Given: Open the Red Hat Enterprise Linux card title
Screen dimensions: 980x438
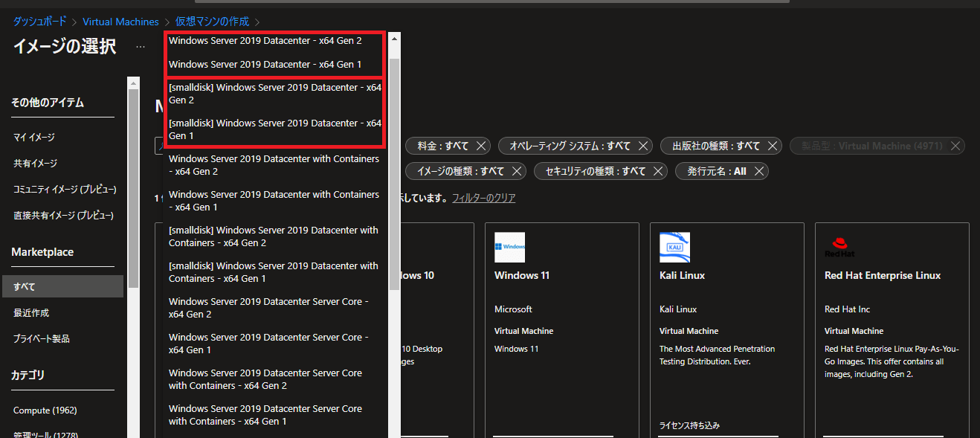Looking at the screenshot, I should (883, 275).
